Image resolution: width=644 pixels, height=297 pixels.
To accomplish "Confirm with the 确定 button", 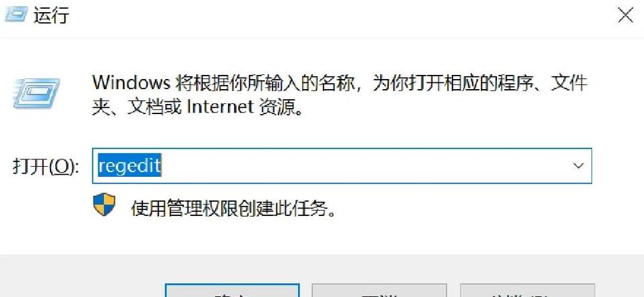I will [232, 290].
